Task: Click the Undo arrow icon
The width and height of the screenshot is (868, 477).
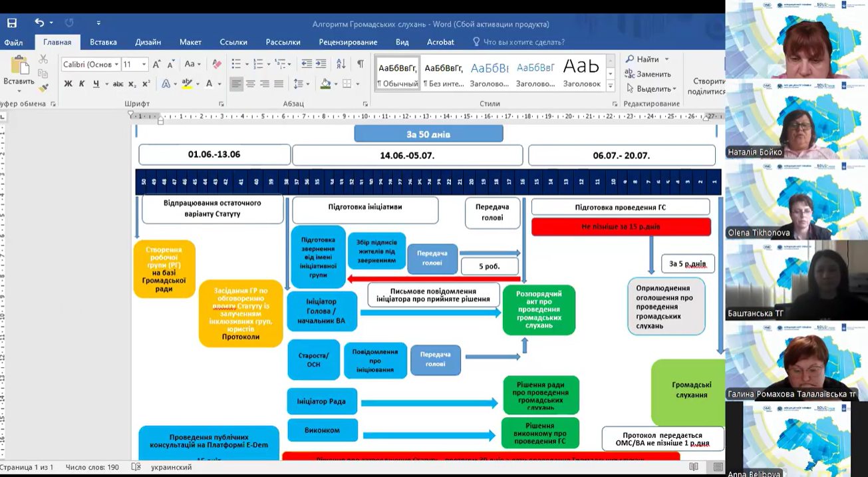Action: pos(39,23)
